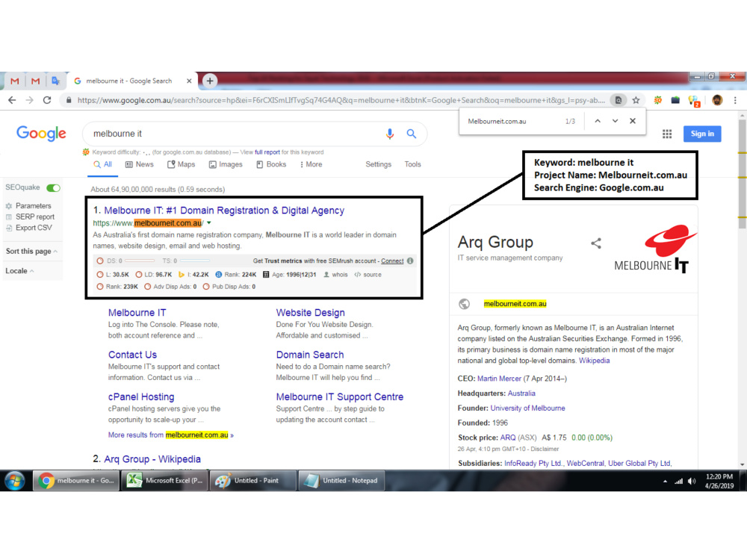The width and height of the screenshot is (747, 560).
Task: Switch to the Books results tab
Action: 271,164
